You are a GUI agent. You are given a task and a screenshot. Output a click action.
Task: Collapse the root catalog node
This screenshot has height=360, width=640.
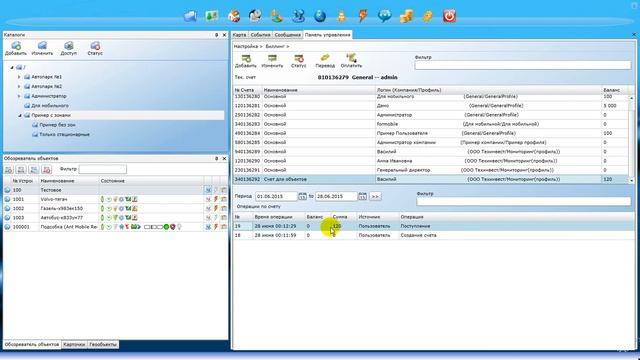(x=12, y=67)
